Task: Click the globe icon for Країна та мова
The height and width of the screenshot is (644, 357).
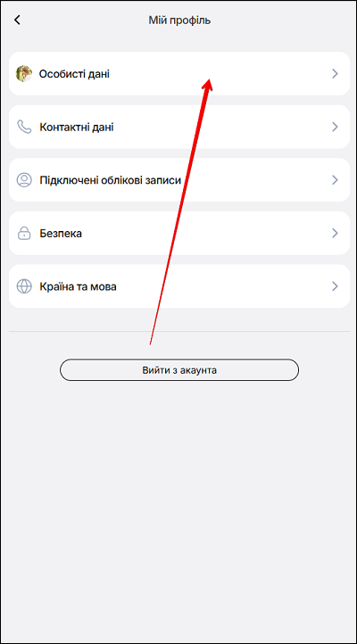Action: pyautogui.click(x=24, y=286)
